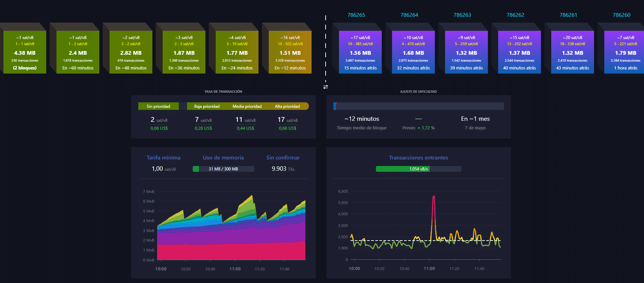Open pending block arriving in ~36 minutos
Image resolution: width=644 pixels, height=283 pixels.
[x=184, y=52]
